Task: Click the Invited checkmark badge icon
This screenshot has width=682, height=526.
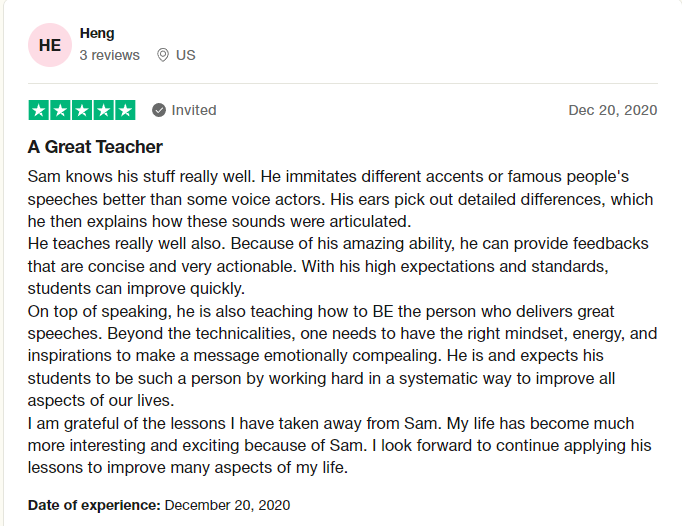Action: pyautogui.click(x=159, y=110)
